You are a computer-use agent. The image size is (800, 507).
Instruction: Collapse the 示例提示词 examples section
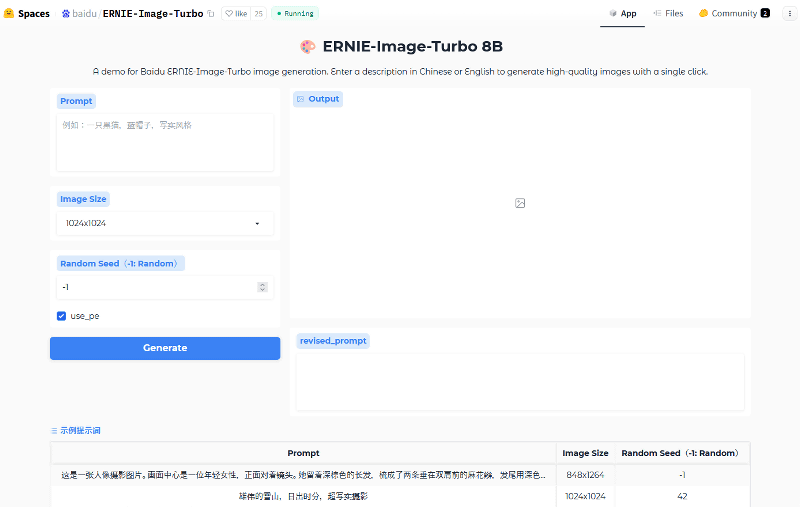[x=76, y=430]
